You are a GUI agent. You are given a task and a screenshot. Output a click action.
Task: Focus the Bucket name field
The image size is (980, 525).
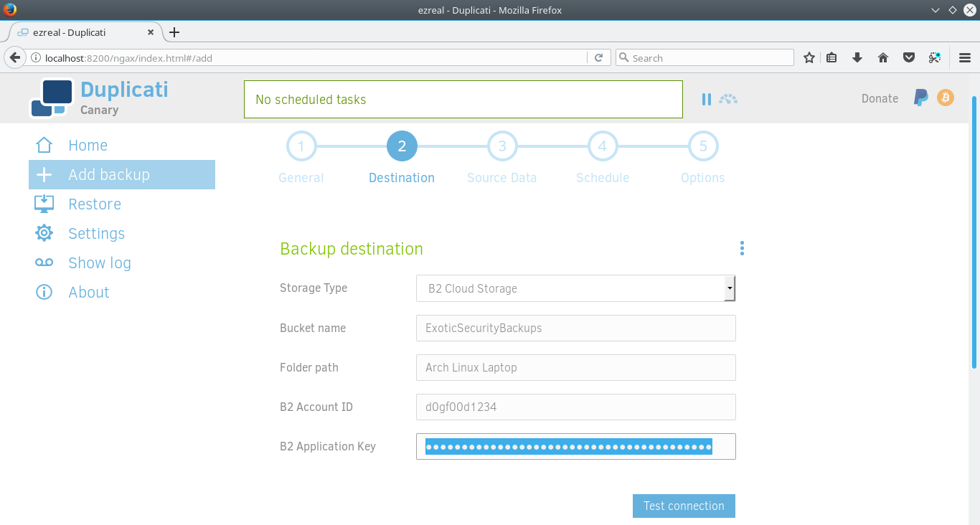tap(576, 328)
